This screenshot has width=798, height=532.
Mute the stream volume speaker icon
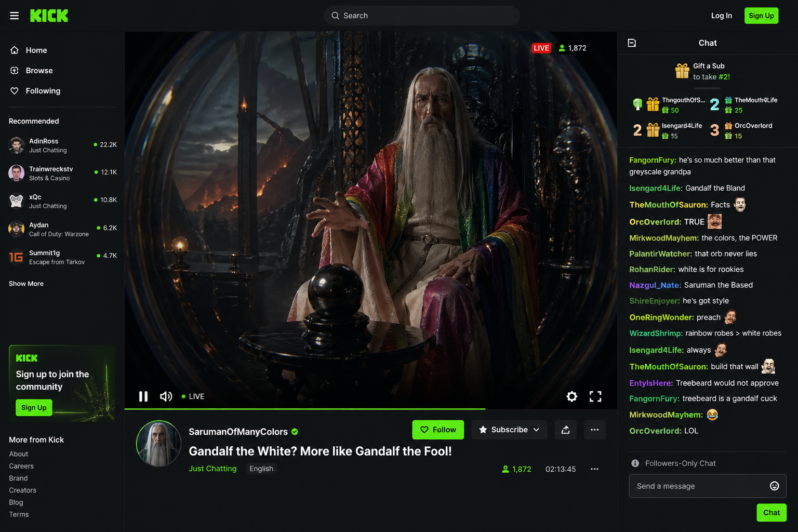(166, 396)
